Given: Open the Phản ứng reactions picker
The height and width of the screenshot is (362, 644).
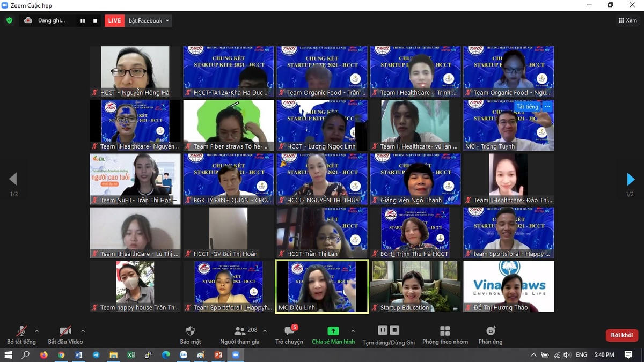Looking at the screenshot, I should (x=490, y=333).
